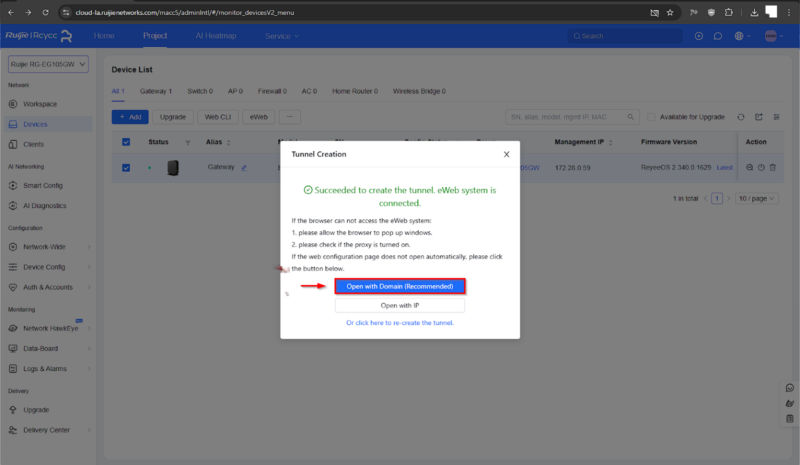Toggle the Gateway row checkbox
This screenshot has width=800, height=465.
tap(126, 167)
